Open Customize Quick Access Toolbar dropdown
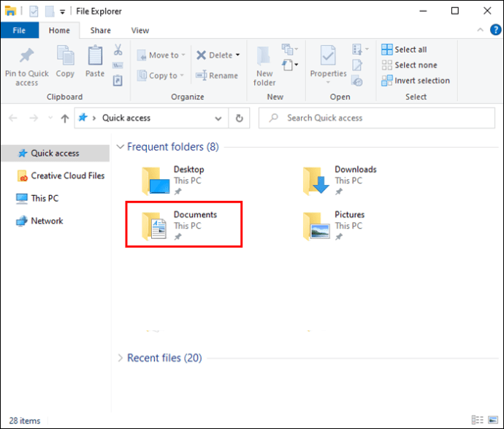This screenshot has height=429, width=504. click(x=62, y=12)
